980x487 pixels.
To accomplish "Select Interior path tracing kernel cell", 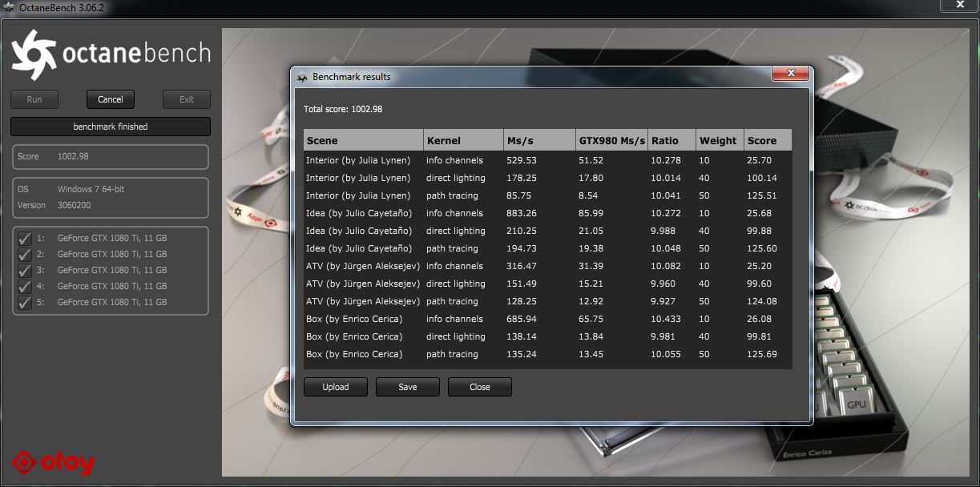I will click(x=452, y=195).
